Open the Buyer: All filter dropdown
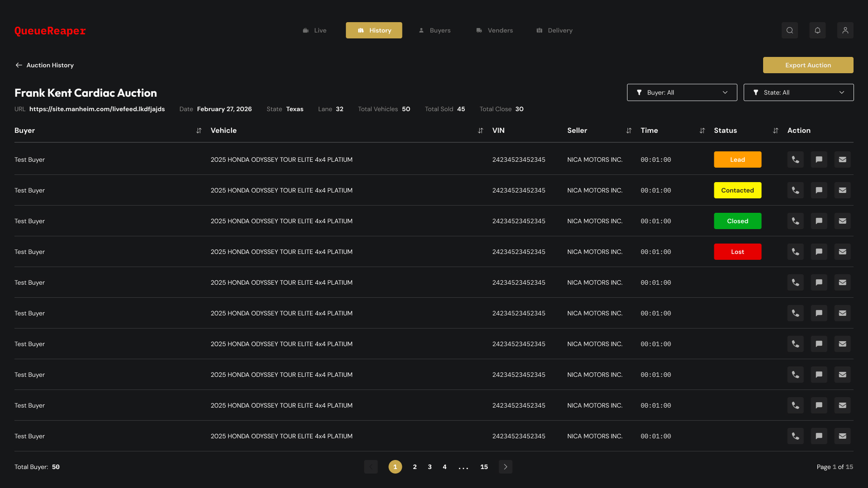 [x=682, y=93]
